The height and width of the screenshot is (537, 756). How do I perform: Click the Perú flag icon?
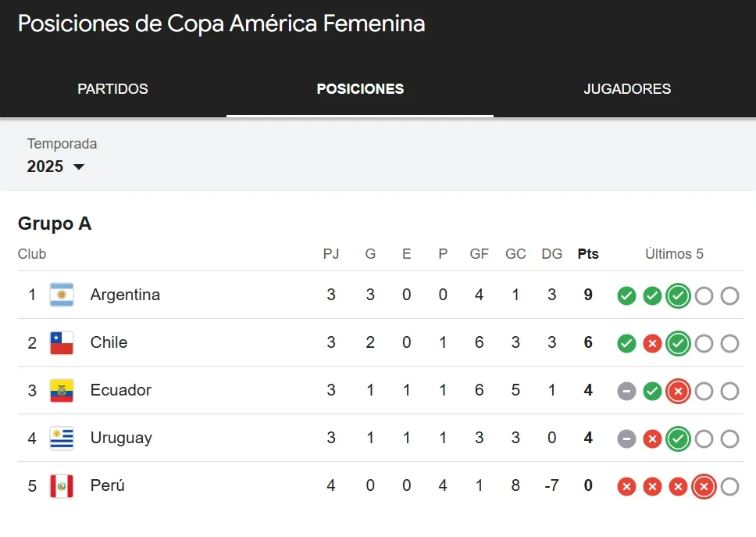pos(60,486)
